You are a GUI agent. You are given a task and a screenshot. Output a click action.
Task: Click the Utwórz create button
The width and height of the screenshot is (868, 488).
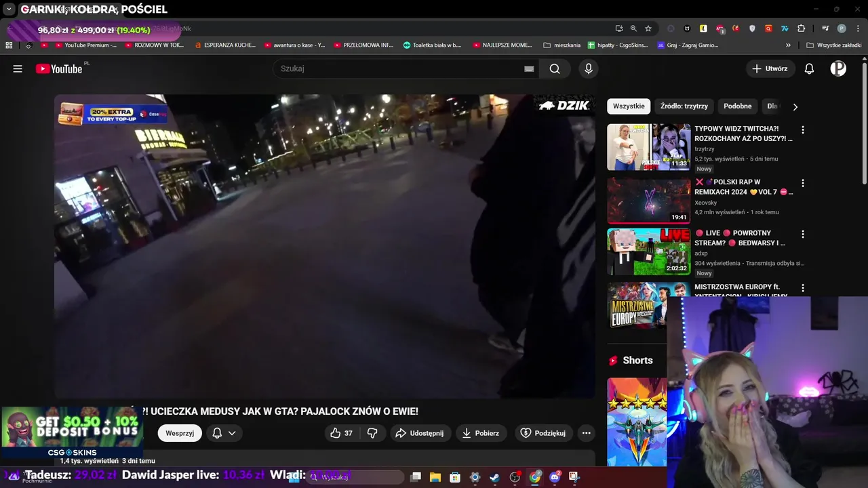click(x=770, y=68)
